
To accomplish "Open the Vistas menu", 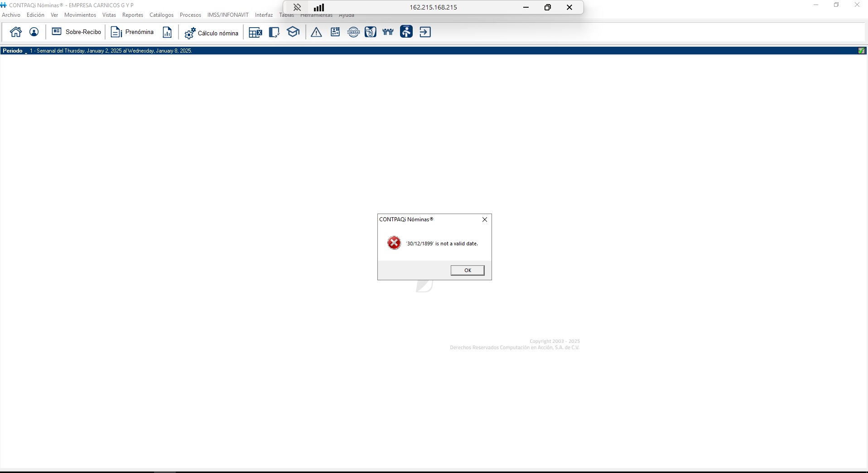I will click(x=109, y=15).
